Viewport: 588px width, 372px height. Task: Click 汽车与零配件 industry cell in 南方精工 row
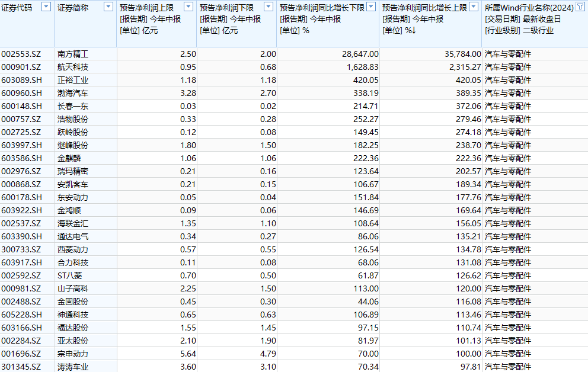coord(508,54)
